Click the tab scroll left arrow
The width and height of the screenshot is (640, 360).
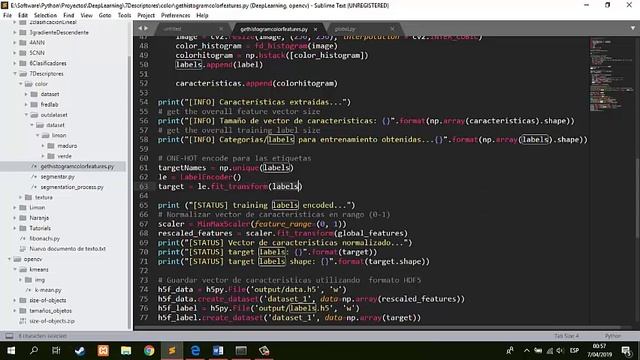(140, 28)
